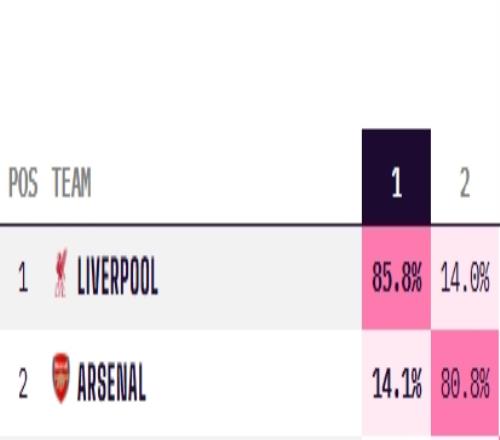
Task: Click the POS column header
Action: point(23,182)
